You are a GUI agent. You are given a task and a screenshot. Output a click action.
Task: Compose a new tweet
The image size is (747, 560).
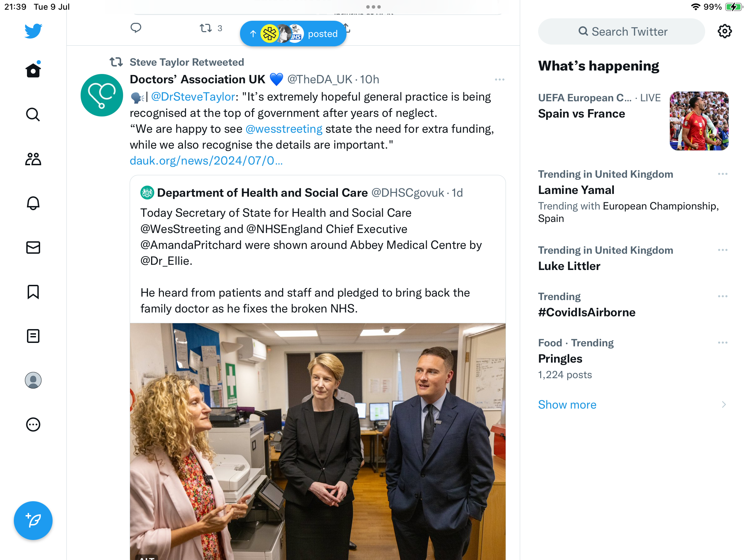tap(33, 521)
